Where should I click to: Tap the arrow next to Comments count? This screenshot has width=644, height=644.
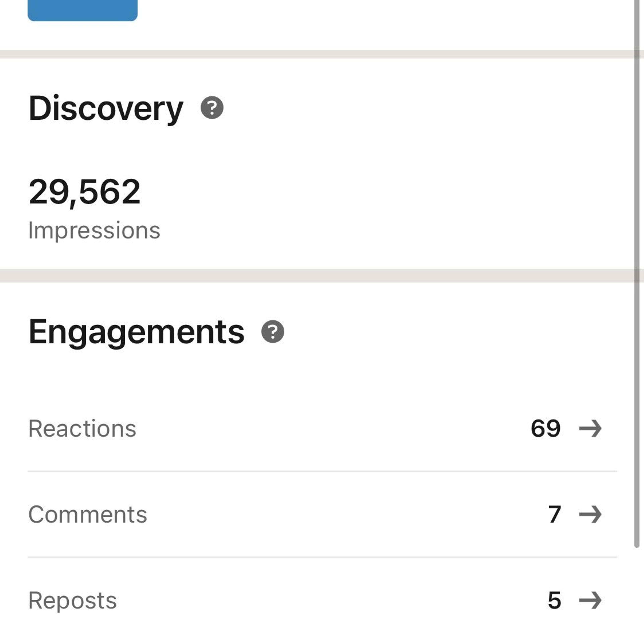pos(590,514)
